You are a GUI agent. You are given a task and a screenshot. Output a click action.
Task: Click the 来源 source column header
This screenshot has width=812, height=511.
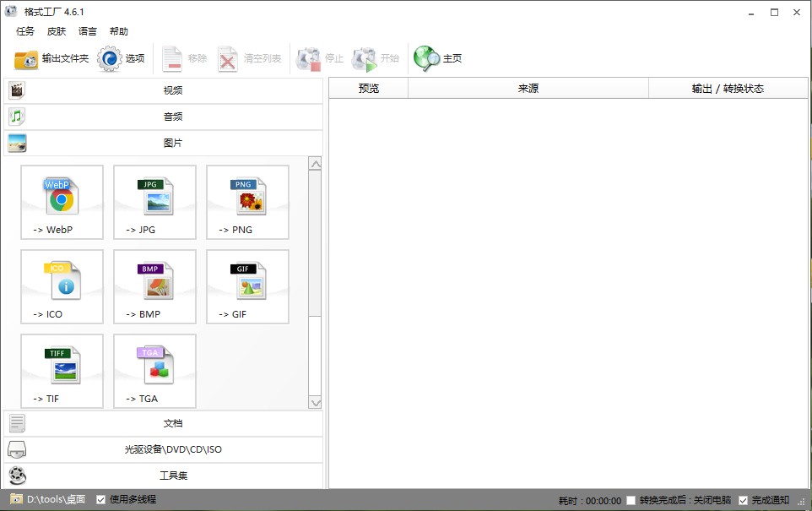pyautogui.click(x=528, y=88)
